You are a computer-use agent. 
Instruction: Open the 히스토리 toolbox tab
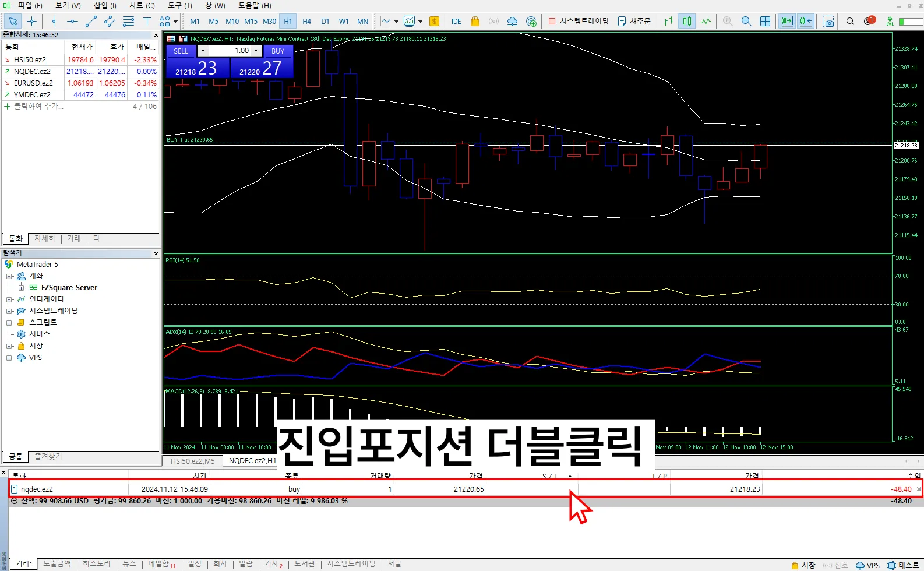click(96, 564)
